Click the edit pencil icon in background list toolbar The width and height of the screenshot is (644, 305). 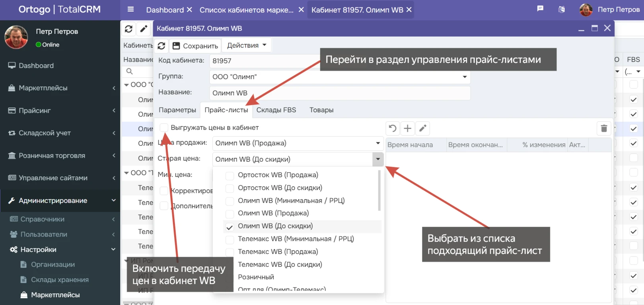pyautogui.click(x=144, y=29)
